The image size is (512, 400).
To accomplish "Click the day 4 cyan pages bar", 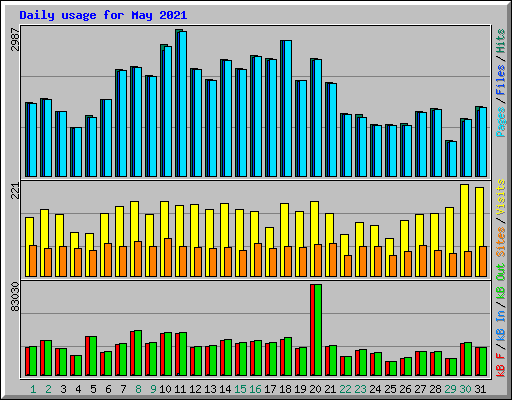I will 77,152.
